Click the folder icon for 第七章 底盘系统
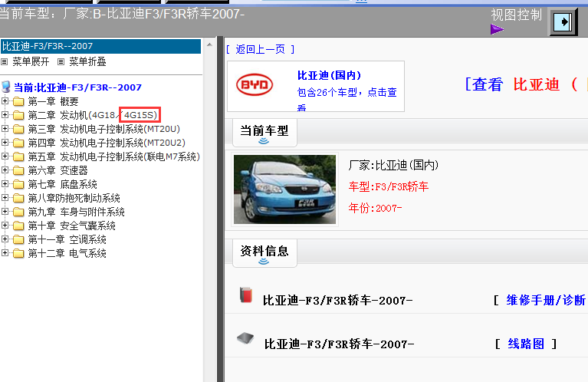Viewport: 588px width, 382px height. (x=18, y=184)
